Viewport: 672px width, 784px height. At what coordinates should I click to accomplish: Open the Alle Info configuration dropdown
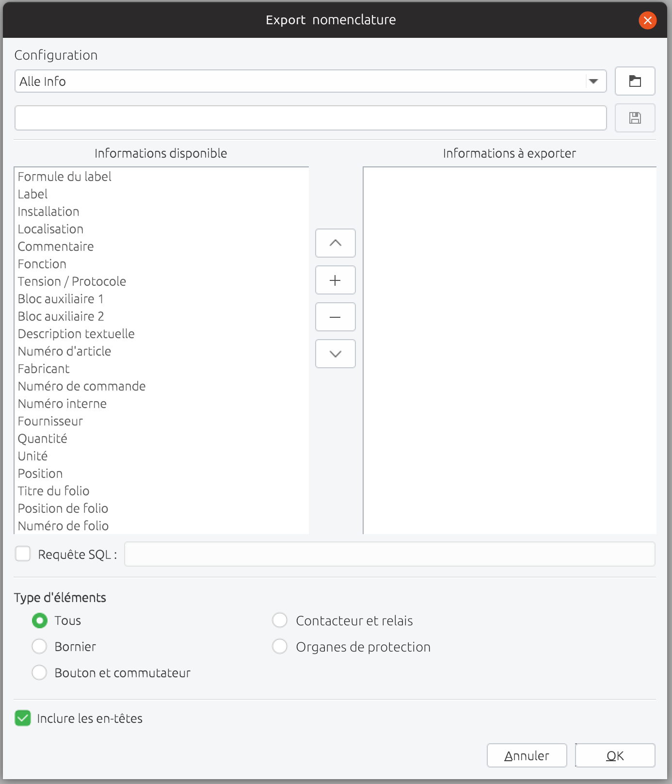pyautogui.click(x=593, y=82)
